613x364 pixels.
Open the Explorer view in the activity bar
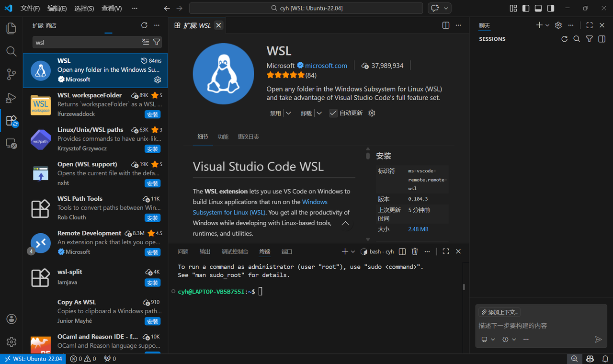tap(11, 28)
